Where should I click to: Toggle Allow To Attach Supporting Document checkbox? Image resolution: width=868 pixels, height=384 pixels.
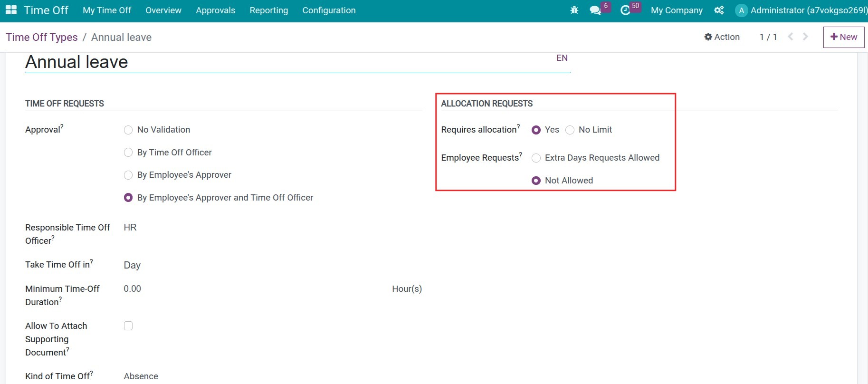tap(128, 326)
